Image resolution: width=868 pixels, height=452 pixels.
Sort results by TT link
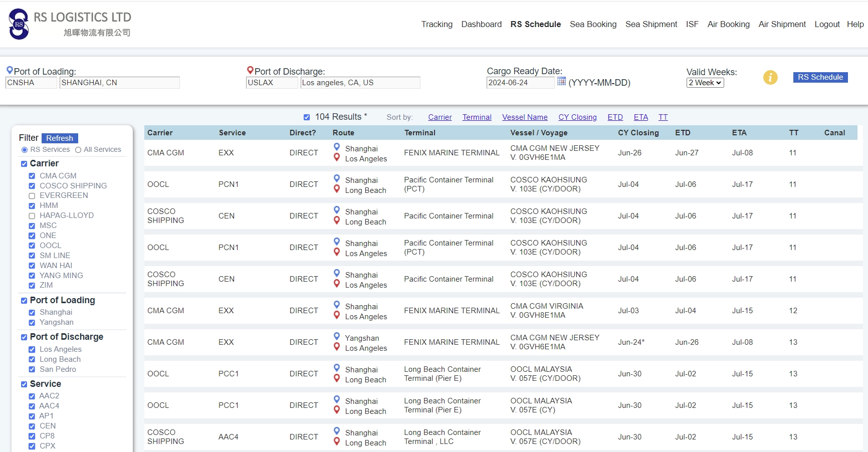(663, 117)
